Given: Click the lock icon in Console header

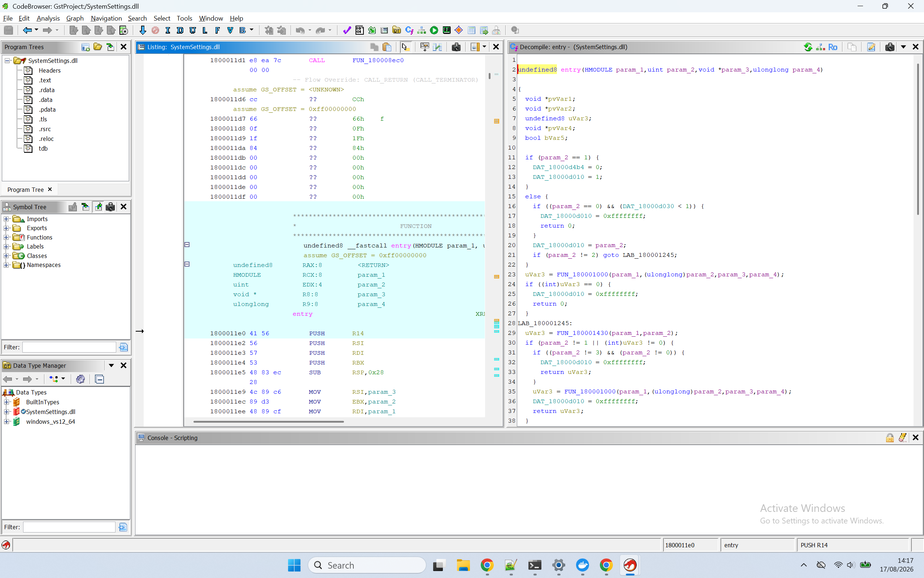Looking at the screenshot, I should (890, 438).
